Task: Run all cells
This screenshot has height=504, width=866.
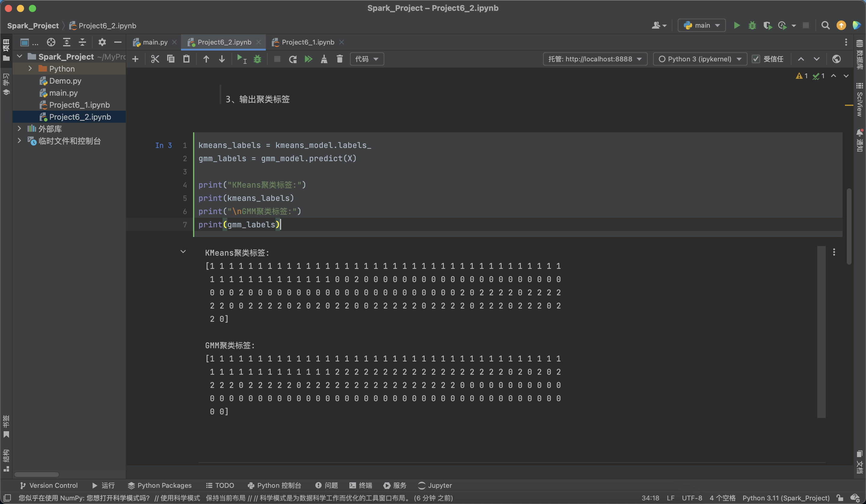Action: (308, 59)
